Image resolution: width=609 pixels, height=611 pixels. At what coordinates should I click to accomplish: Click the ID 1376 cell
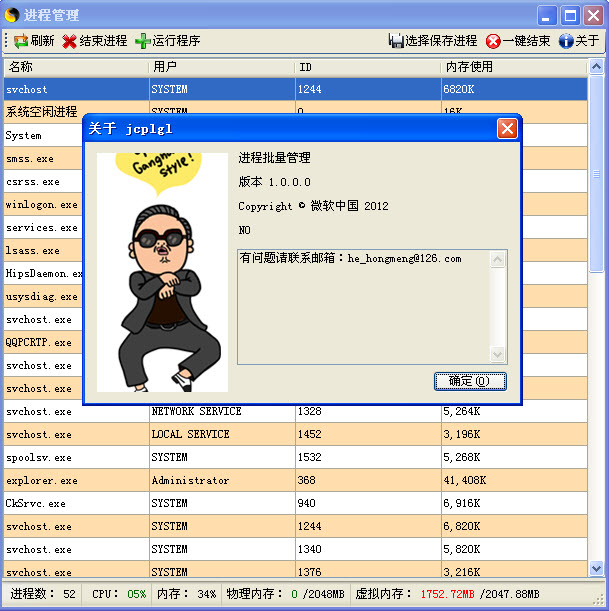tap(368, 569)
